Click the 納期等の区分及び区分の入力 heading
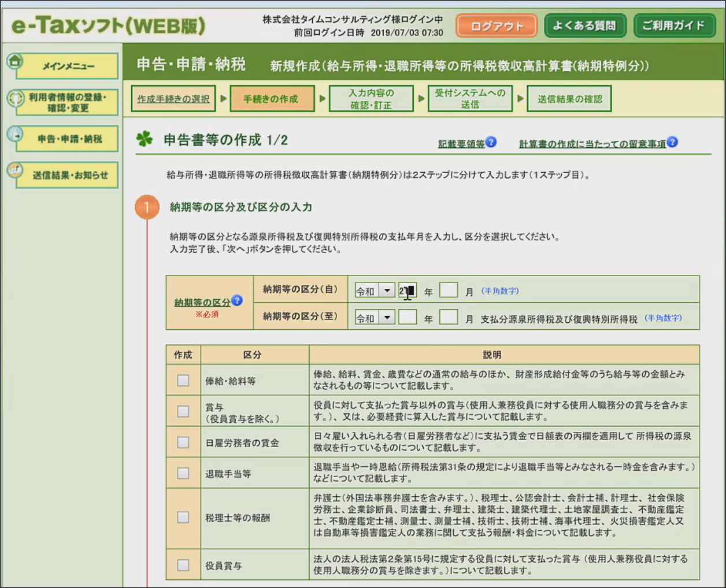Viewport: 726px width, 588px height. (x=241, y=207)
